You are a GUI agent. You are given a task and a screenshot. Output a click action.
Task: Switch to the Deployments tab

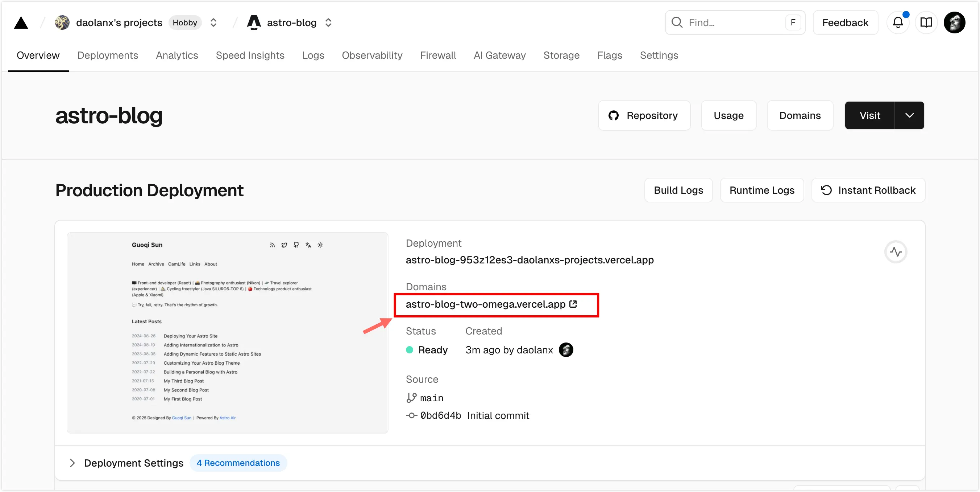[108, 55]
